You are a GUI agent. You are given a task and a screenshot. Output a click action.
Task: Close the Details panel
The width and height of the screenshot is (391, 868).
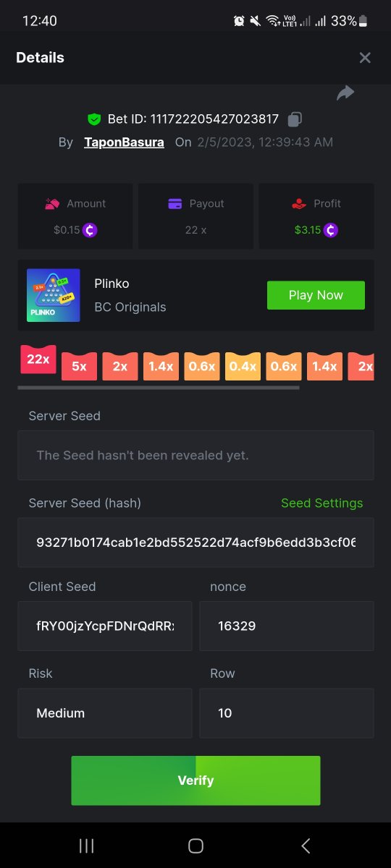(x=365, y=58)
